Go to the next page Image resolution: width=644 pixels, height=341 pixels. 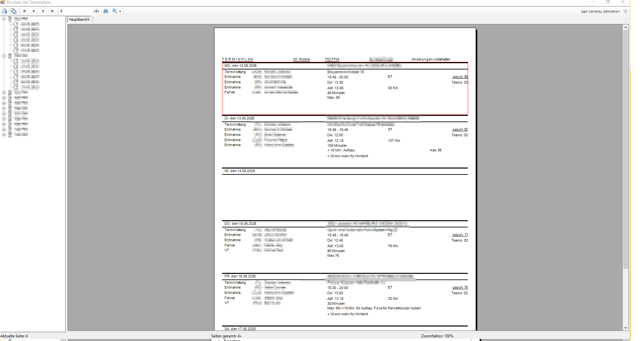(x=43, y=11)
